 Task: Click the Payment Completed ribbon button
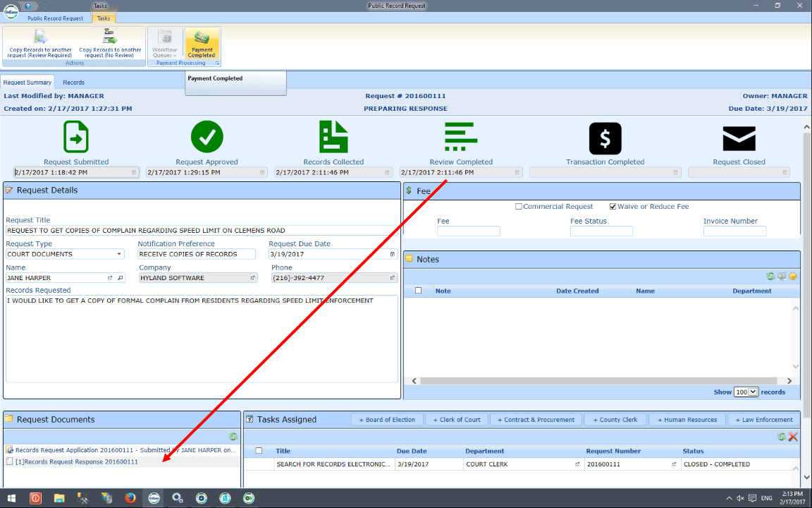(202, 44)
